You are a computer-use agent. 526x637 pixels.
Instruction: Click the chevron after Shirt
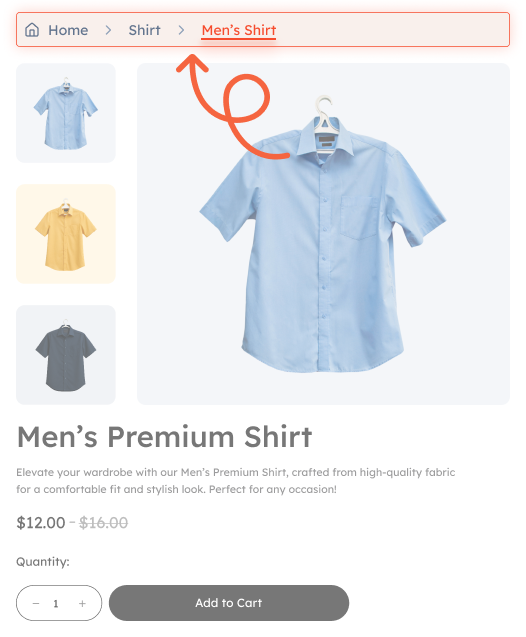pos(181,30)
